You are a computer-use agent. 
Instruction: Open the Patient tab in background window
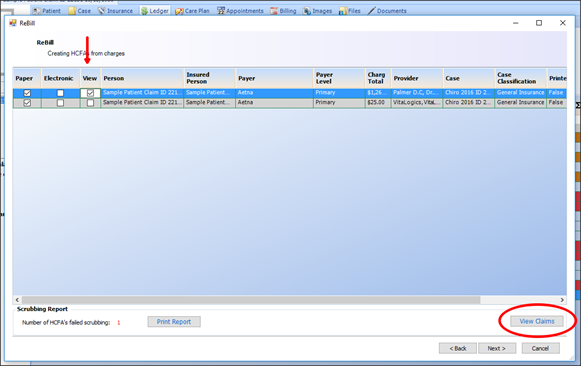pos(47,11)
